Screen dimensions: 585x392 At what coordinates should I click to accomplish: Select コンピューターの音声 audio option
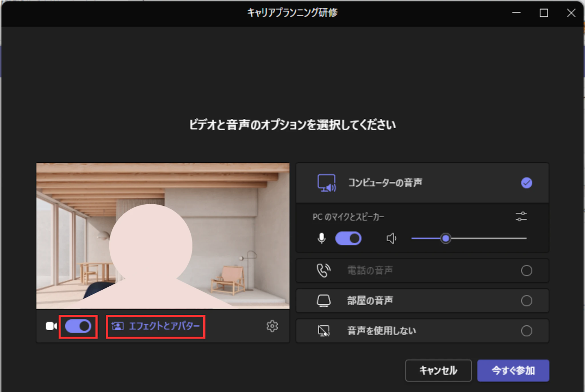click(526, 183)
